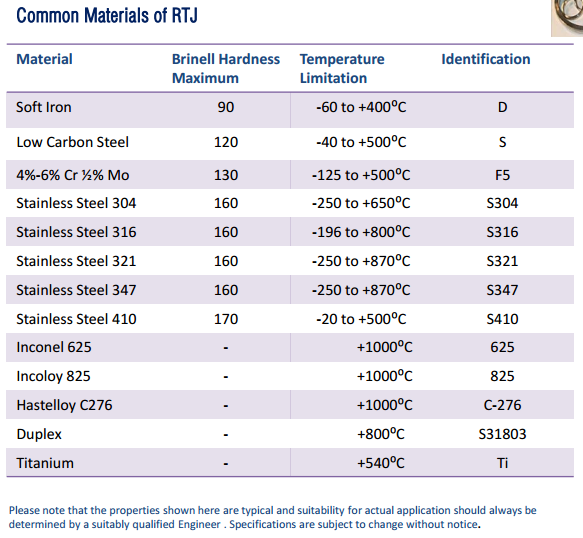583x538 pixels.
Task: Click hardness value 170 for Stainless Steel 410
Action: tap(226, 319)
